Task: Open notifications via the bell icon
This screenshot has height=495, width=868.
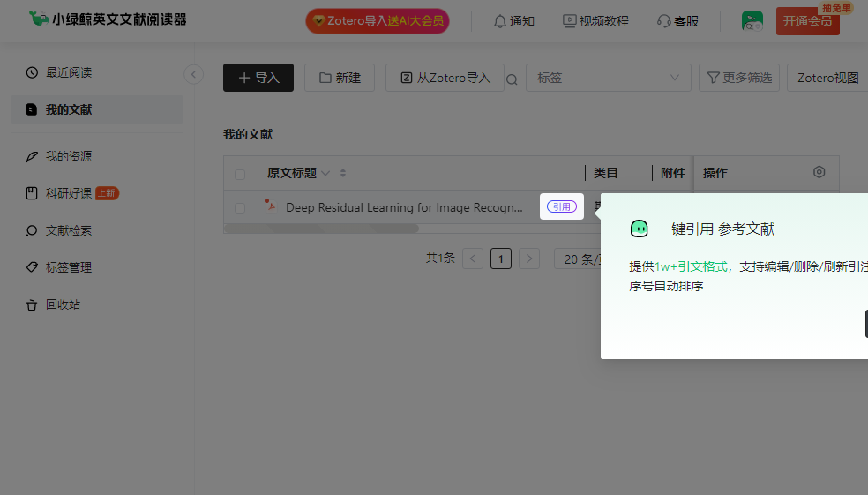Action: click(x=500, y=21)
